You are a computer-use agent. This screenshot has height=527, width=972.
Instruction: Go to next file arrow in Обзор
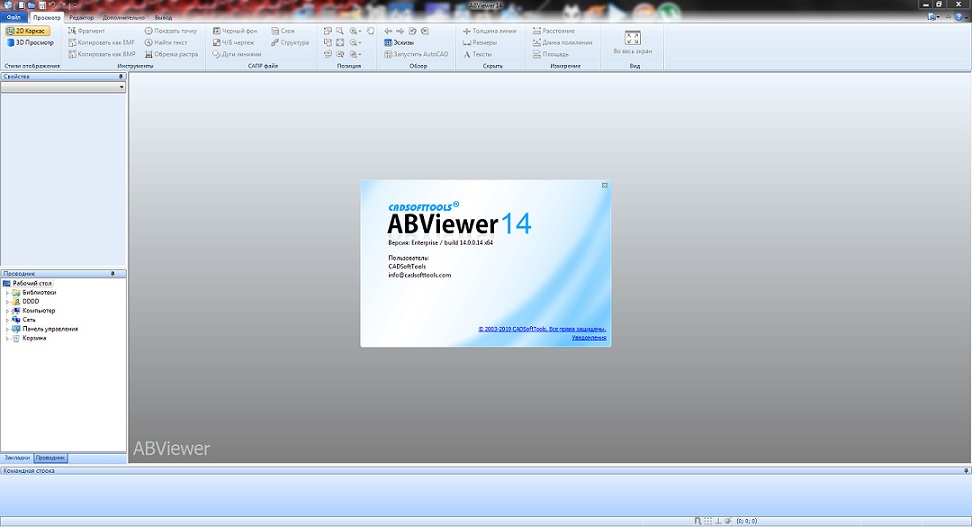[400, 30]
